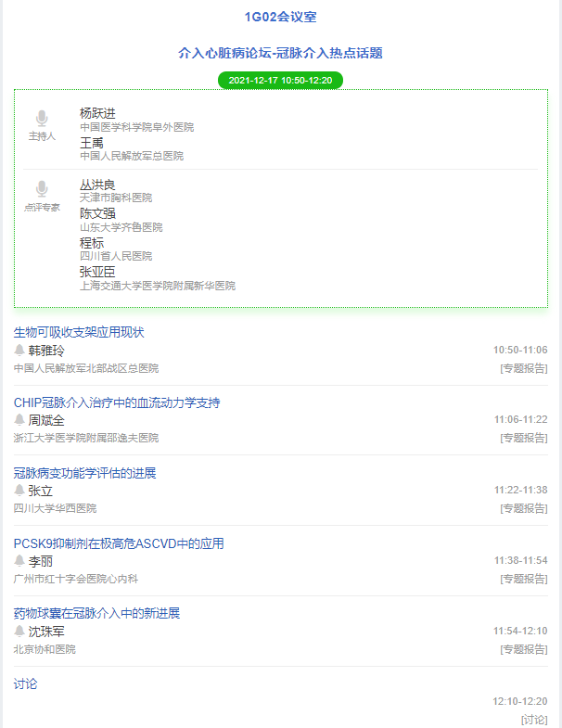Click the time slot 11:54-12:10
The height and width of the screenshot is (728, 562).
point(520,631)
